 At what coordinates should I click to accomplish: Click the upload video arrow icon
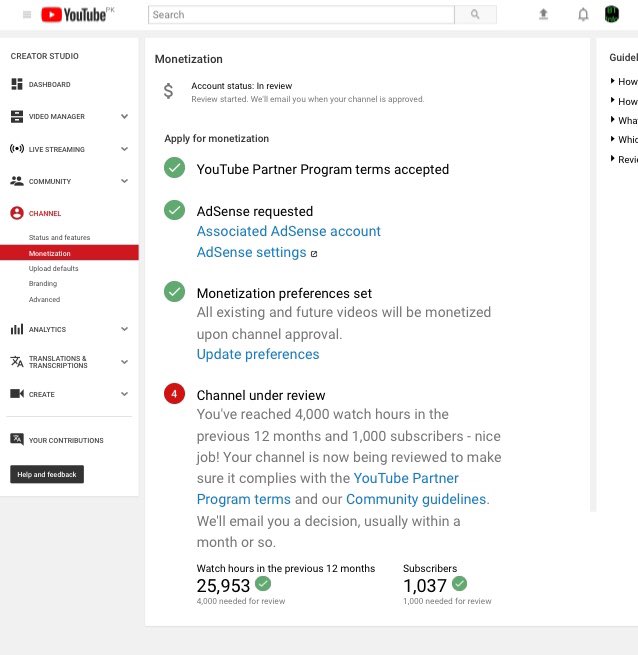click(543, 15)
